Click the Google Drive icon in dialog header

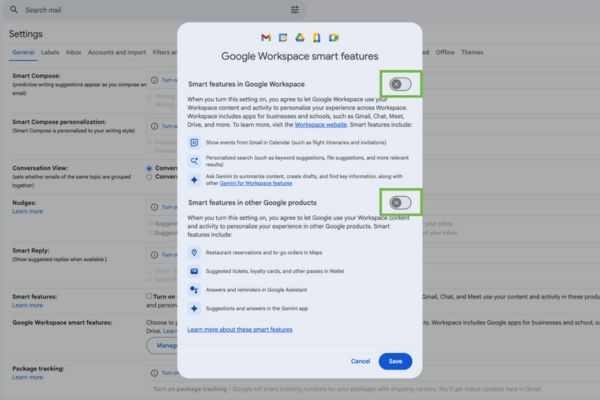[300, 37]
